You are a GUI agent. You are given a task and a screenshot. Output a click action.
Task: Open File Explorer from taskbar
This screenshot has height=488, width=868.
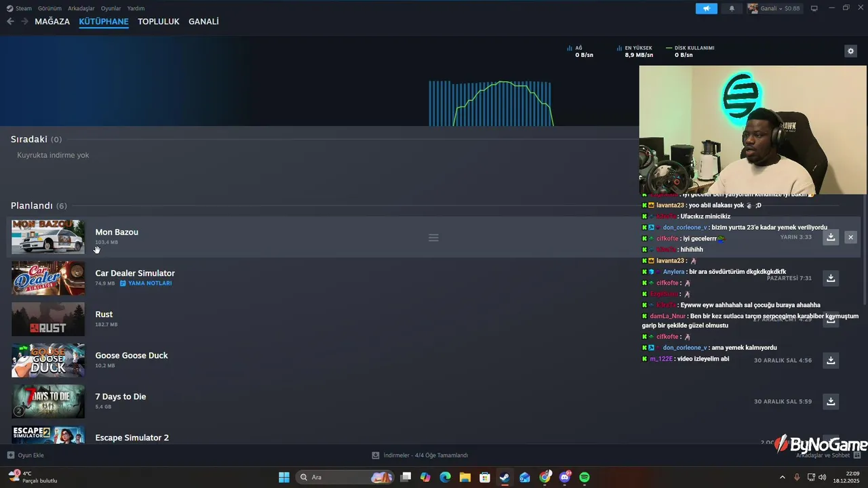[x=465, y=477]
